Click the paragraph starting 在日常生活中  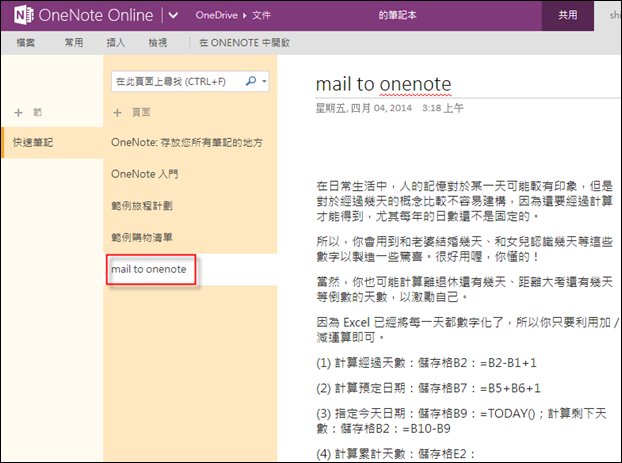(x=465, y=201)
